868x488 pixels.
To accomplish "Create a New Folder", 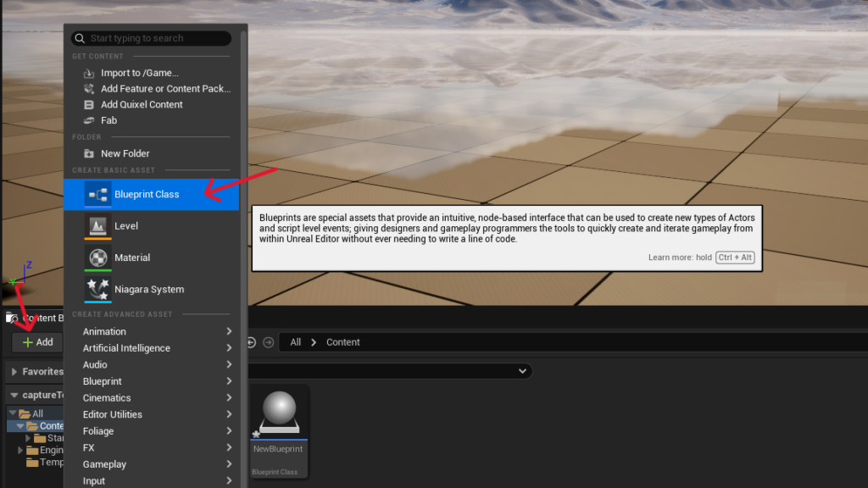I will point(151,153).
